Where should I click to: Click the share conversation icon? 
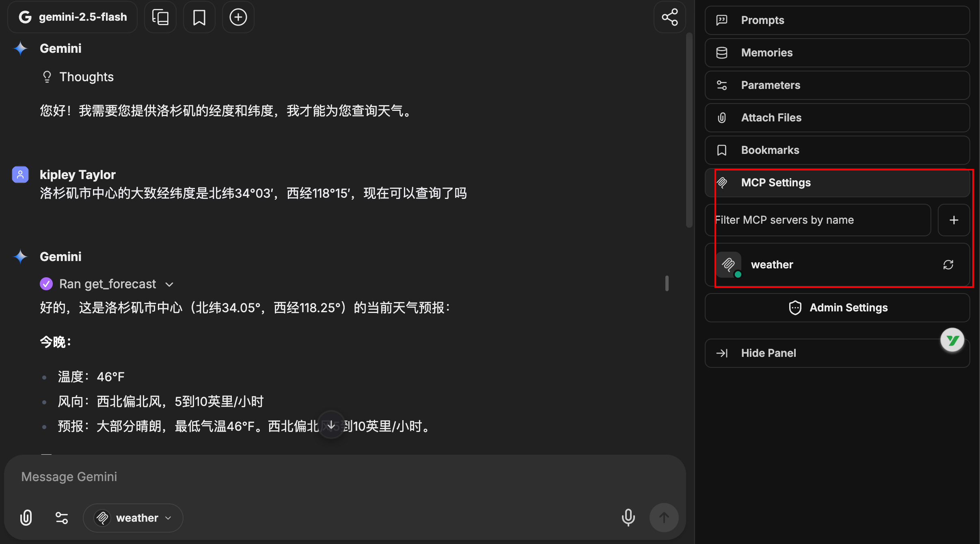(669, 17)
